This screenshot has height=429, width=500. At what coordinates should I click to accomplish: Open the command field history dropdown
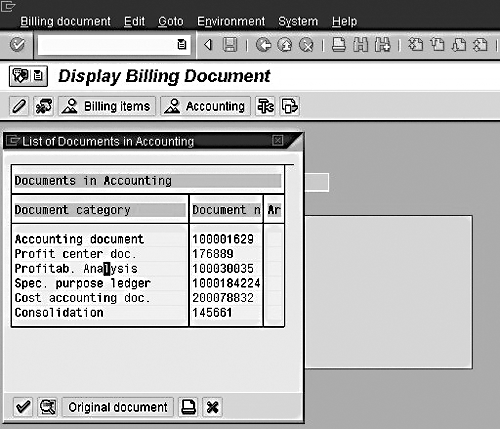coord(182,44)
